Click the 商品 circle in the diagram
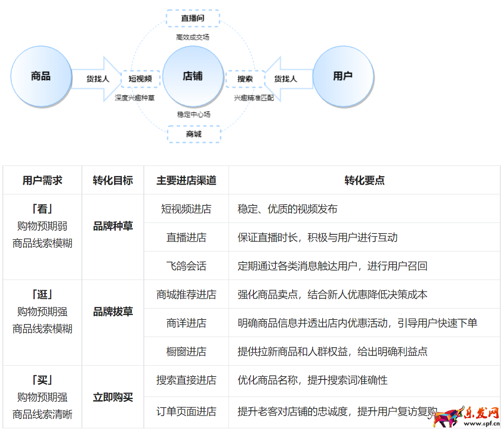The height and width of the screenshot is (432, 504). pos(41,76)
